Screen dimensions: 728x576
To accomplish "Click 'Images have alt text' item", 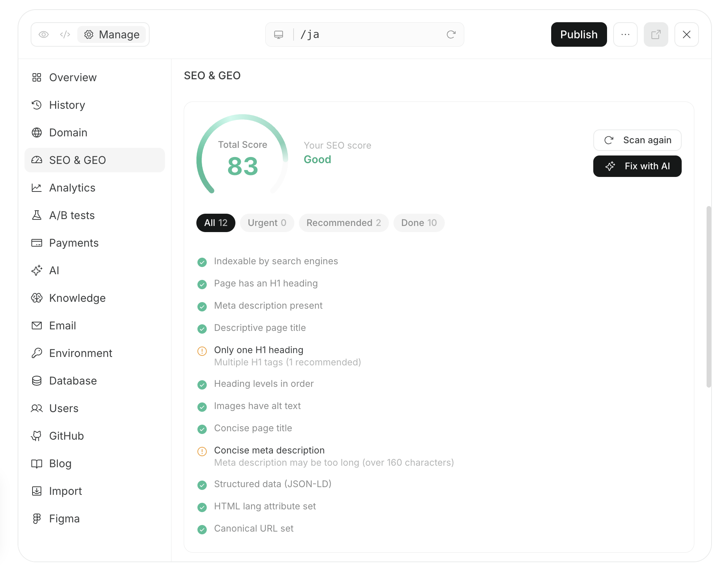I will pos(257,406).
